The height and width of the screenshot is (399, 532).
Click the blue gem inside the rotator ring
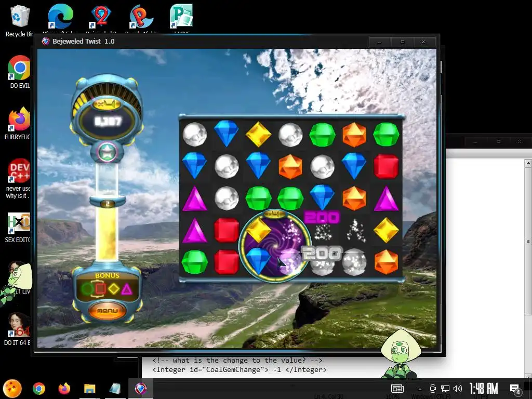pos(258,261)
